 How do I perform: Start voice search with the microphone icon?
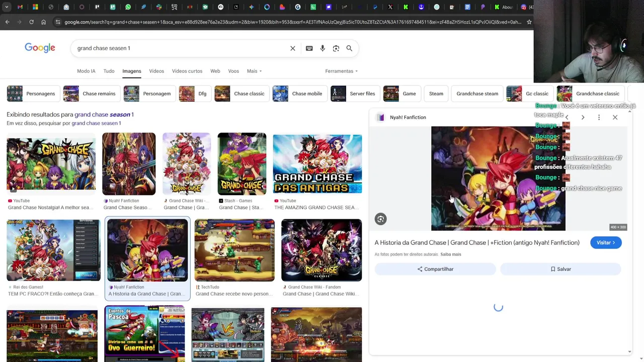point(323,48)
